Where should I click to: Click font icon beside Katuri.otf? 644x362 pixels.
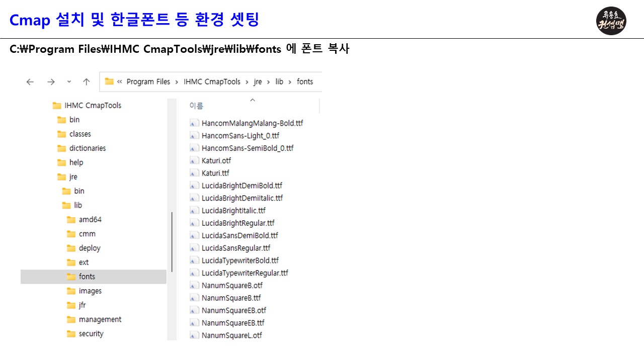194,161
